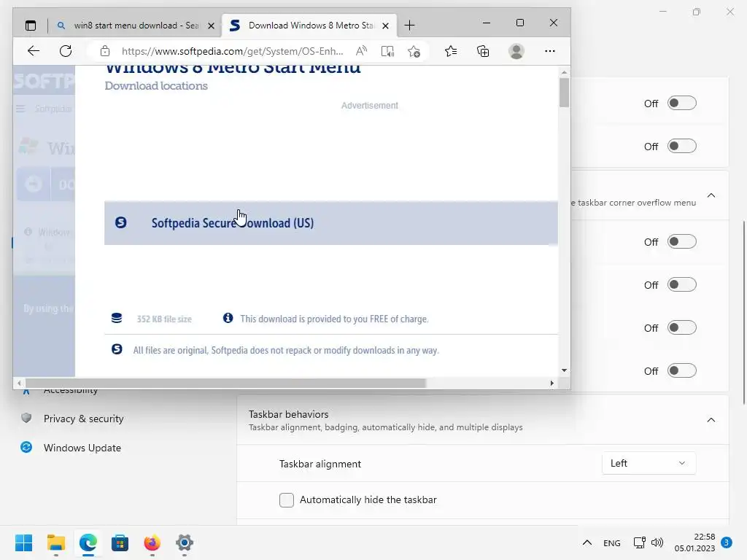This screenshot has width=747, height=560.
Task: Click the info icon next to FREE notice
Action: 228,318
